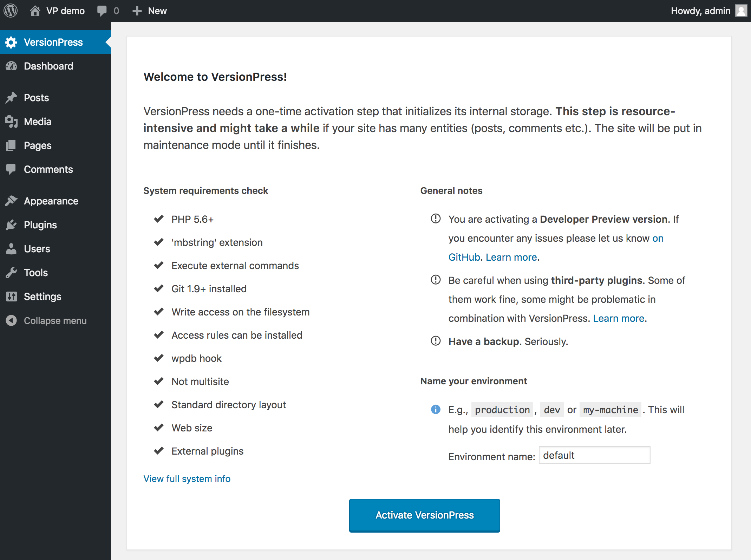
Task: Open the comments bubble icon in admin bar
Action: (x=102, y=11)
